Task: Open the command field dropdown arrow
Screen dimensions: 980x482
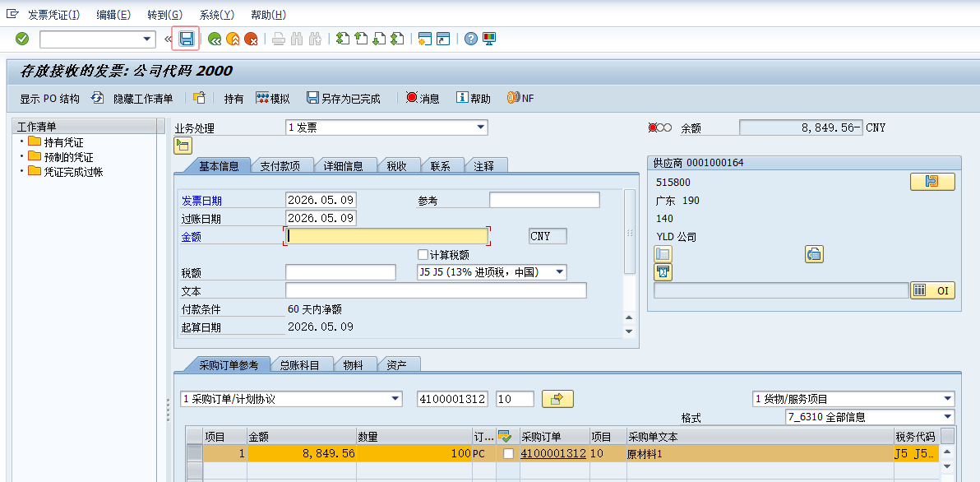Action: click(147, 39)
